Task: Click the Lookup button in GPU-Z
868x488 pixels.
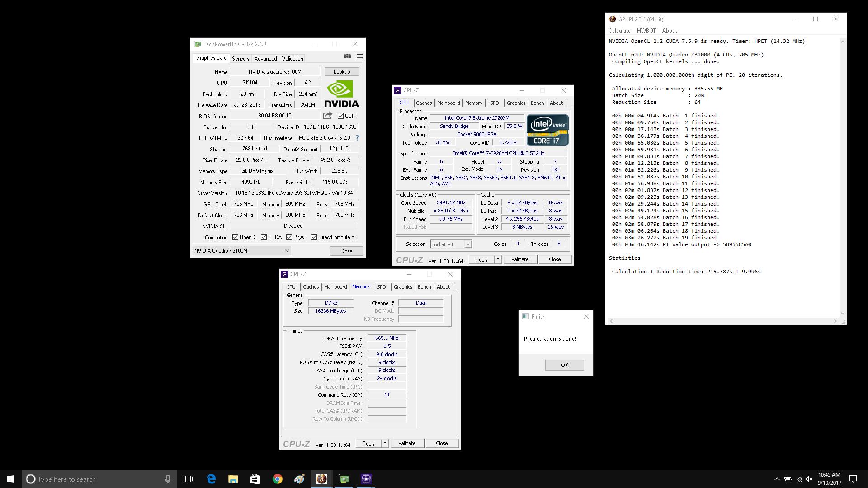Action: (342, 72)
